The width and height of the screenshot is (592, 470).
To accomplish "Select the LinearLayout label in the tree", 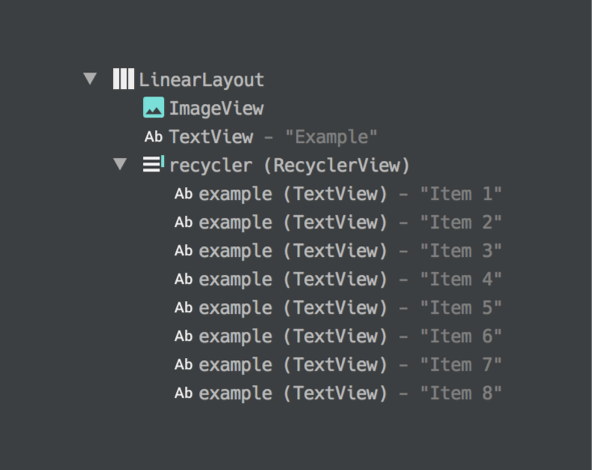I will tap(202, 80).
